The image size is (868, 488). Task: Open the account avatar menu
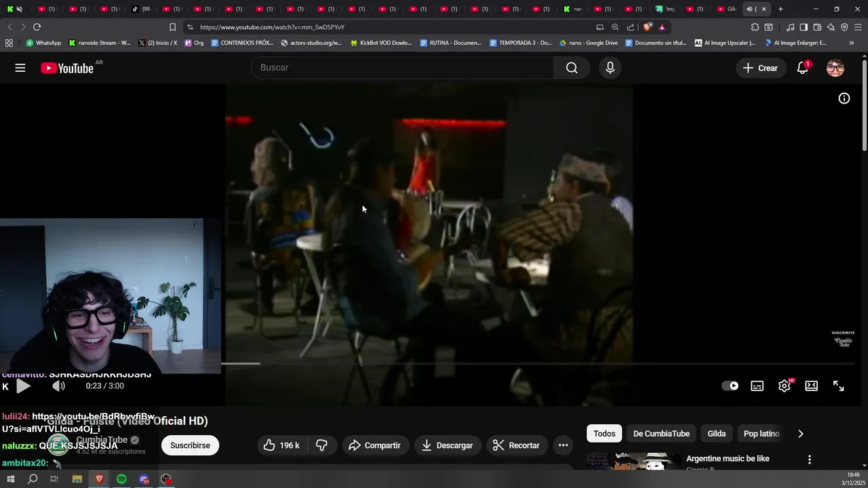[835, 68]
